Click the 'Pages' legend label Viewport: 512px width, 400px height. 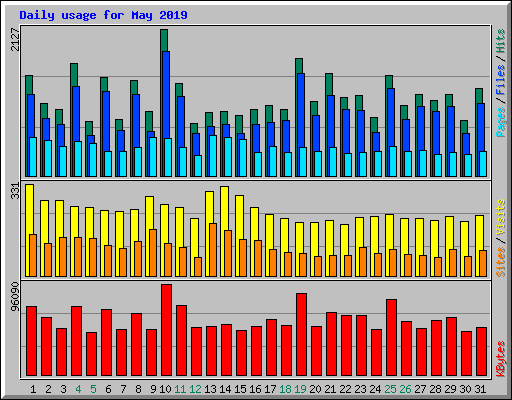[501, 122]
